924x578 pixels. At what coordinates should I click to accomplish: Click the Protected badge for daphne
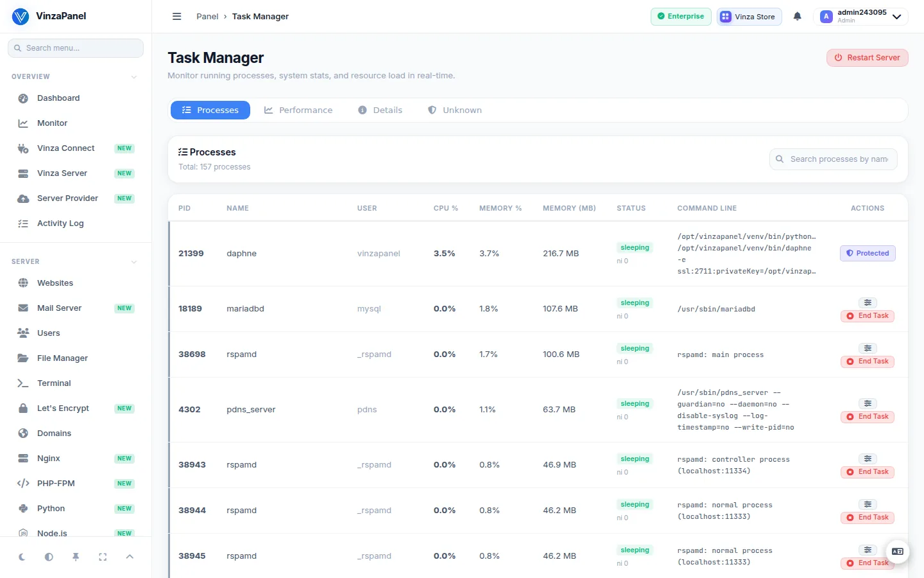click(x=868, y=253)
